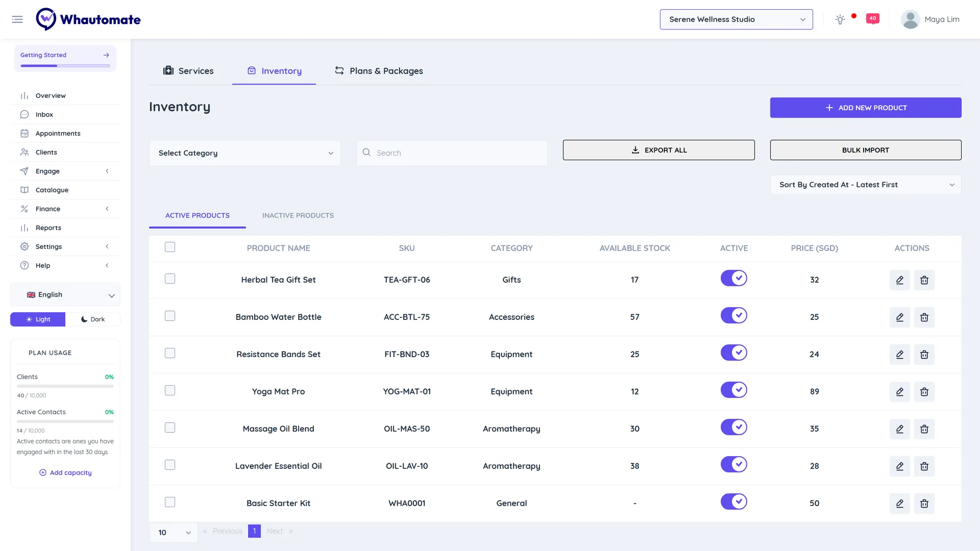Click the Export All button
This screenshot has height=551, width=980.
(x=658, y=150)
